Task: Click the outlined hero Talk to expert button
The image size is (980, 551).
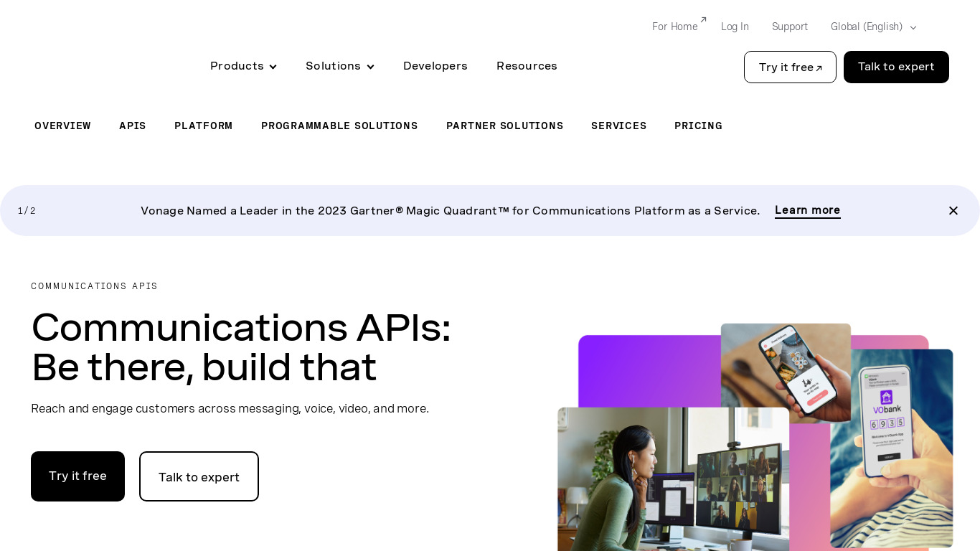Action: pyautogui.click(x=199, y=476)
